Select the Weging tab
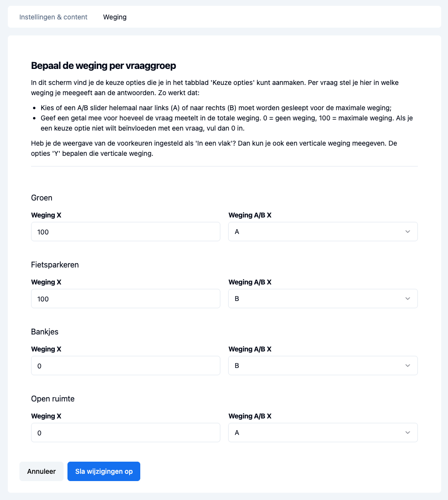Viewport: 448px width, 500px height. [x=115, y=17]
